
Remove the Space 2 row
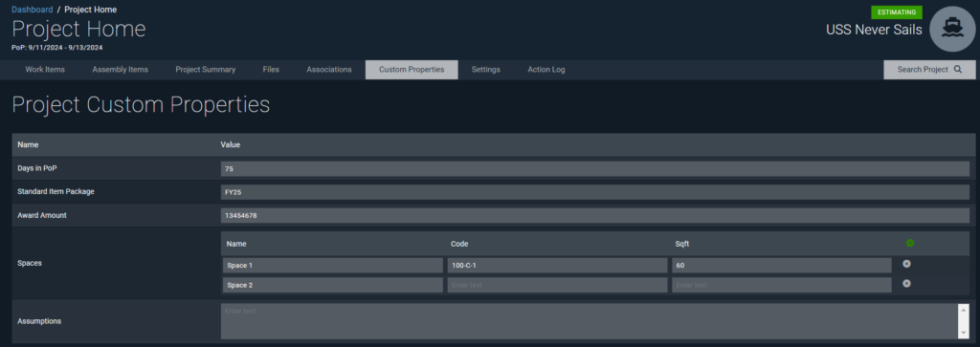tap(906, 283)
